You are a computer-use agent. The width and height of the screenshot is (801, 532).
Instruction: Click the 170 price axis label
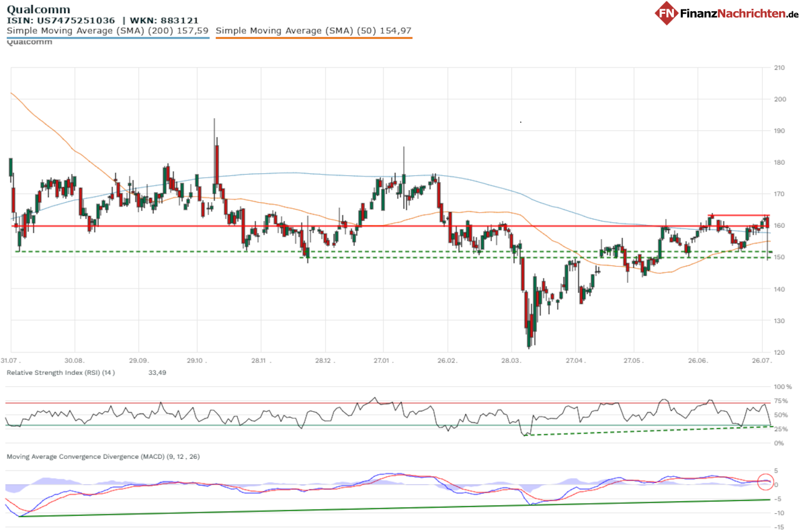click(780, 194)
